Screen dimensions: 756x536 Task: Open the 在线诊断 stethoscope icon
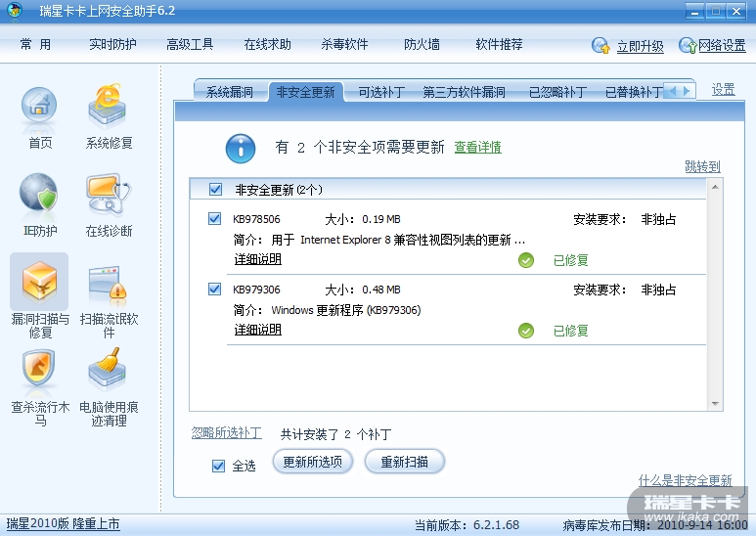tap(108, 195)
